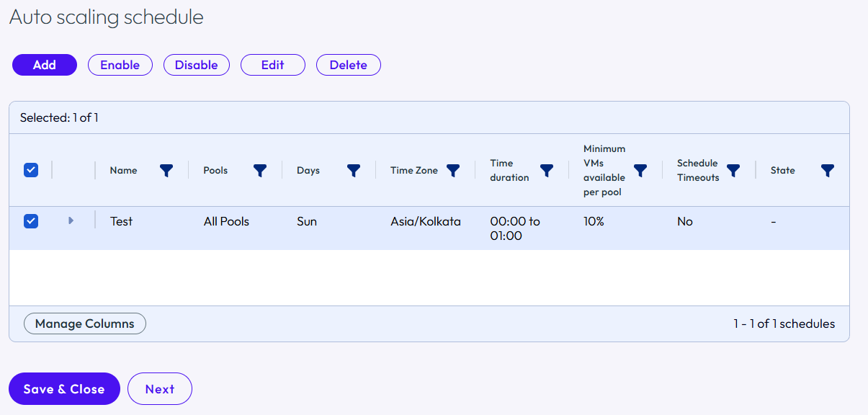Click the Name column header

(x=123, y=171)
